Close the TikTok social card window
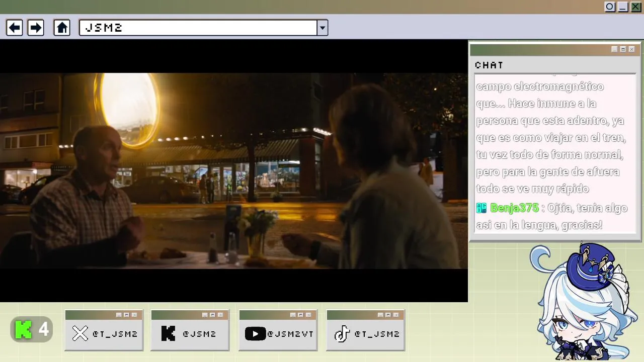Screen dimensions: 644x362 click(396, 315)
